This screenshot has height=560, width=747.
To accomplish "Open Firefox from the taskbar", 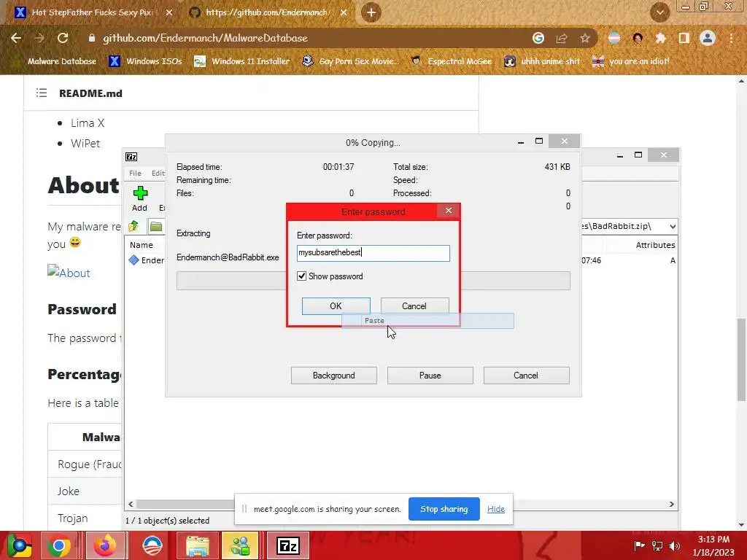I will pyautogui.click(x=105, y=545).
